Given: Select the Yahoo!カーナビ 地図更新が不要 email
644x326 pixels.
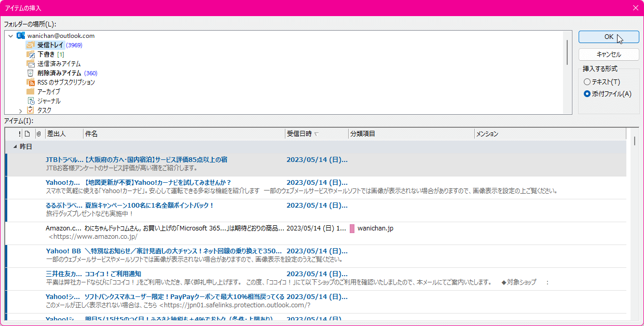Looking at the screenshot, I should 316,187.
